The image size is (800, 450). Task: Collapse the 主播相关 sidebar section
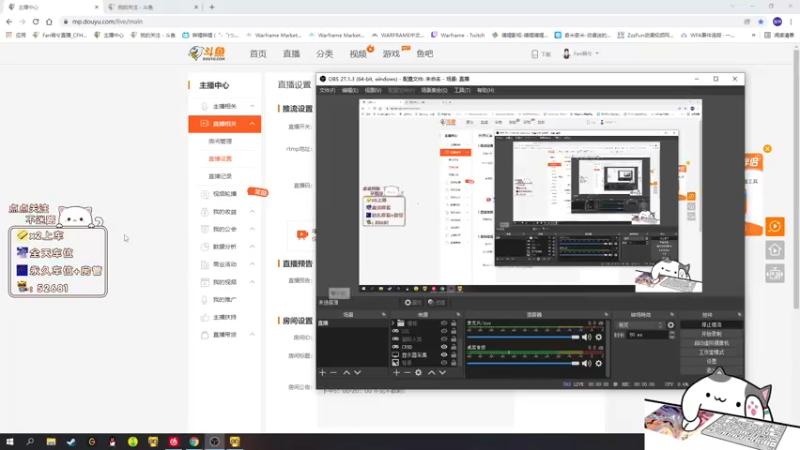click(x=252, y=106)
